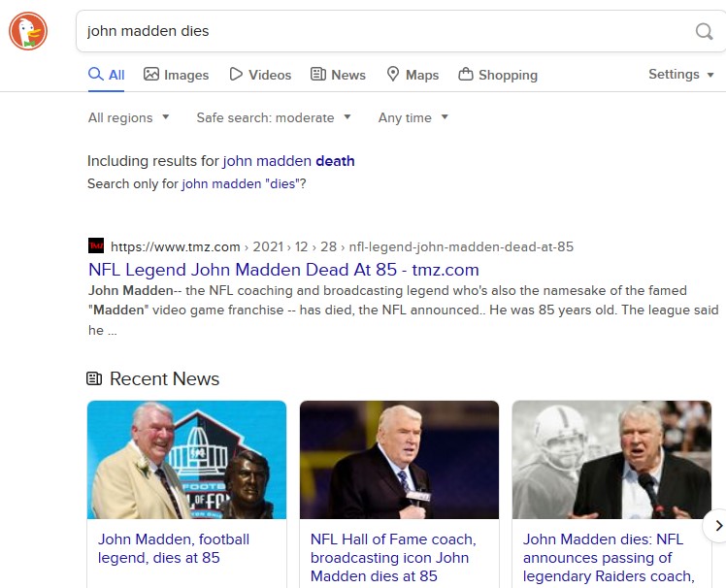726x588 pixels.
Task: Click the TMZ favicon beside result URL
Action: click(96, 245)
